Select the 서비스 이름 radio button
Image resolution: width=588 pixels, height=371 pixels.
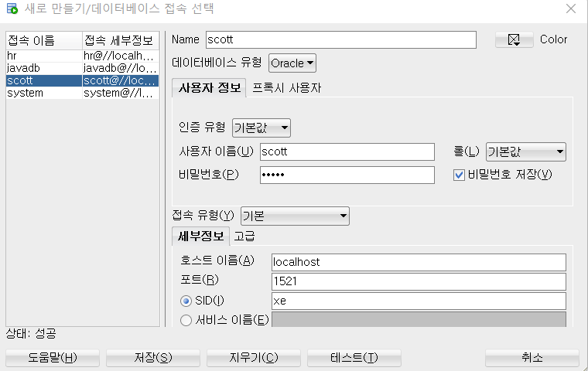tap(186, 321)
